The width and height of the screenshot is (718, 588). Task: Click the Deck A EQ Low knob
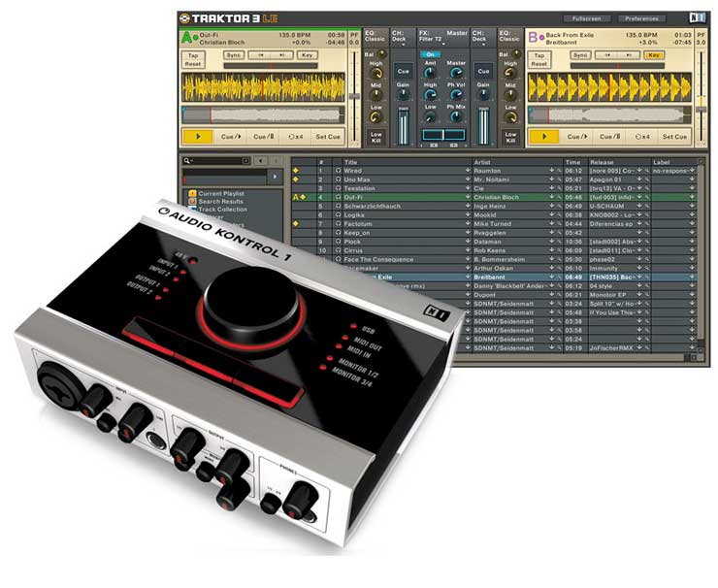pyautogui.click(x=375, y=117)
